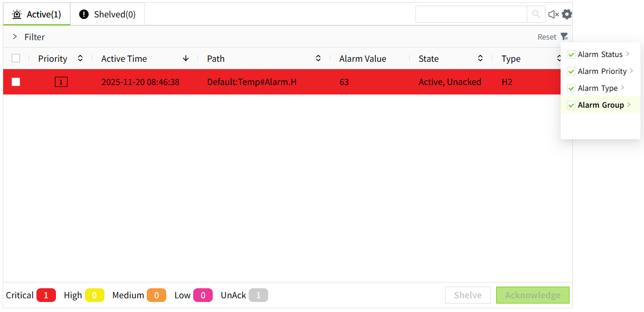Select the Active(1) tab
The height and width of the screenshot is (312, 644).
37,14
